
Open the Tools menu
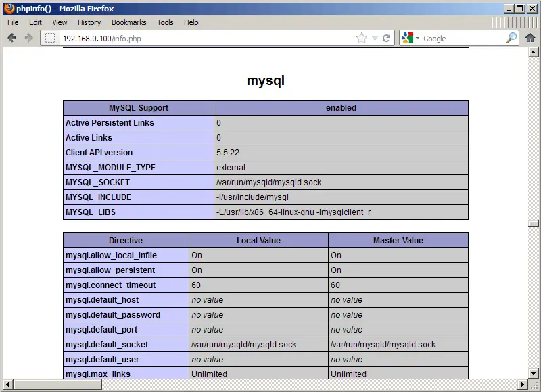[x=165, y=22]
